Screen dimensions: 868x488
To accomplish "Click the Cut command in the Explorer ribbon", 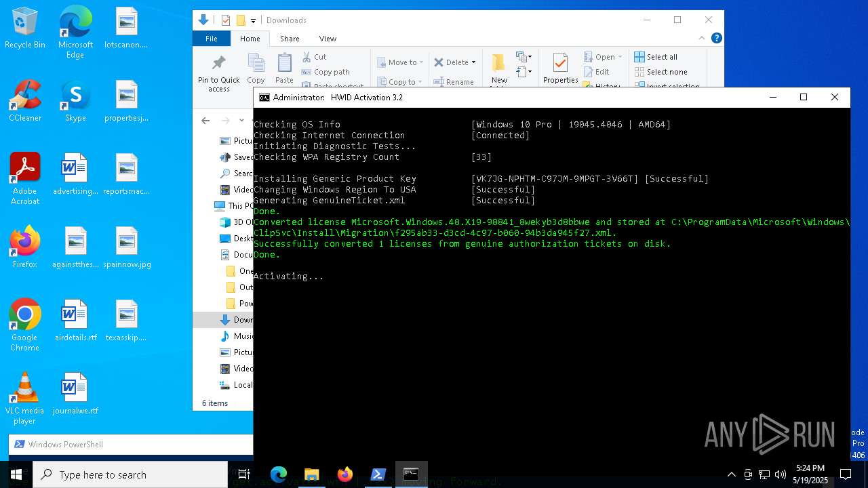I will (314, 57).
